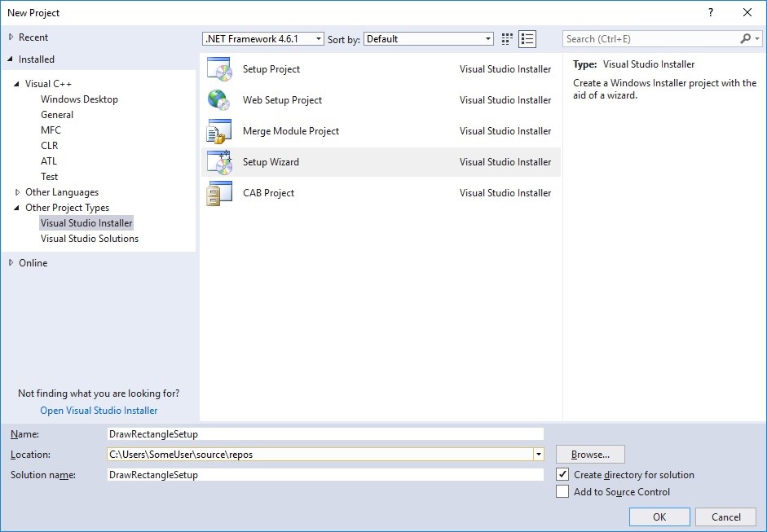Select the Merge Module Project icon

pos(219,131)
